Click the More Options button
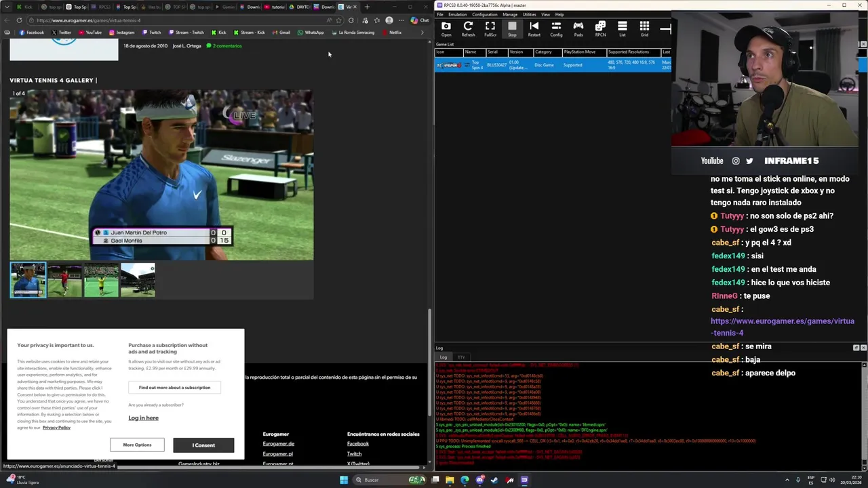This screenshot has width=868, height=488. point(137,445)
